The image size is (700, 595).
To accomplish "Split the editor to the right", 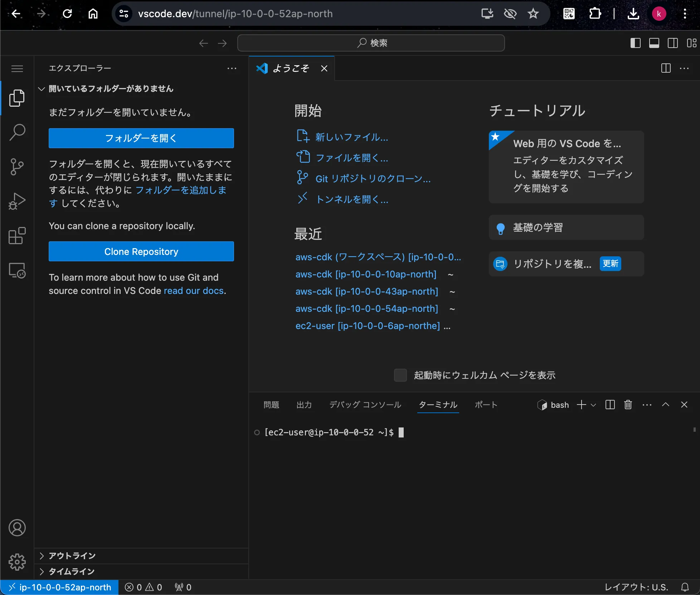I will 666,68.
